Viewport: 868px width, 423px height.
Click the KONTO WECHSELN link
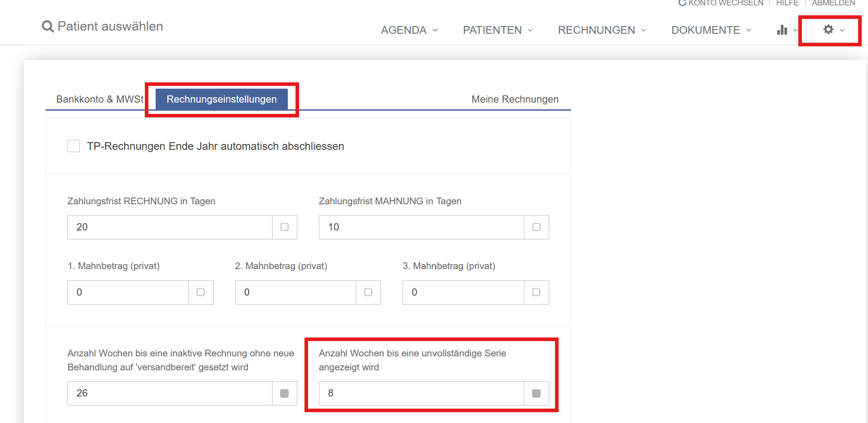coord(725,3)
